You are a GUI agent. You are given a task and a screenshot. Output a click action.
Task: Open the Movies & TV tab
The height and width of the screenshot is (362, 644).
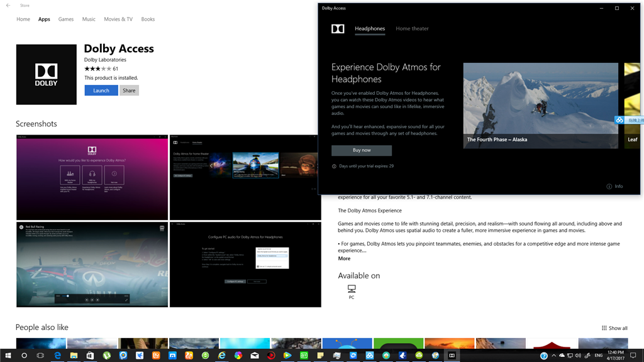point(118,19)
